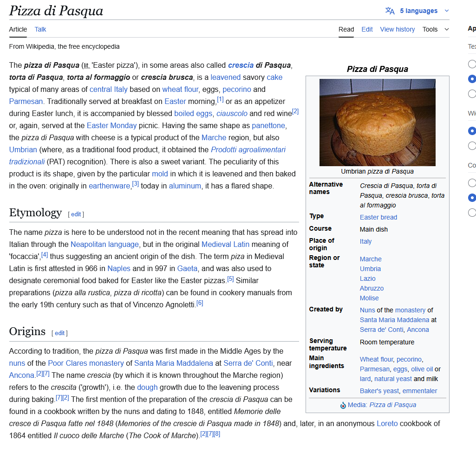The image size is (476, 453).
Task: Open the Molise region link
Action: (x=369, y=298)
